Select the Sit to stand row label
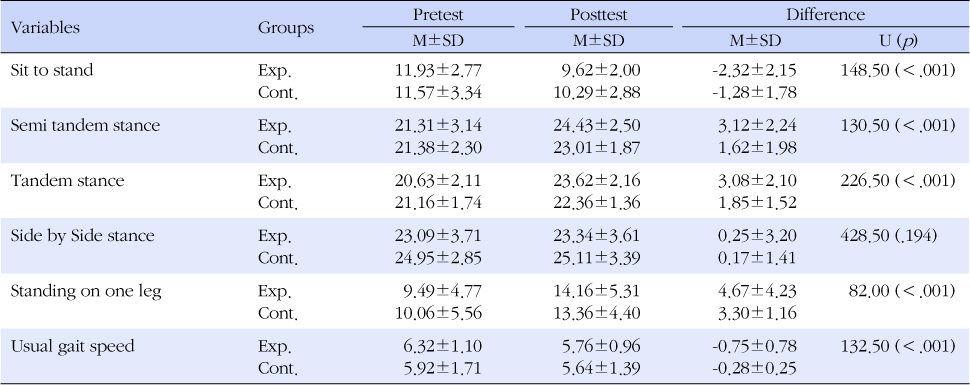 pos(52,70)
